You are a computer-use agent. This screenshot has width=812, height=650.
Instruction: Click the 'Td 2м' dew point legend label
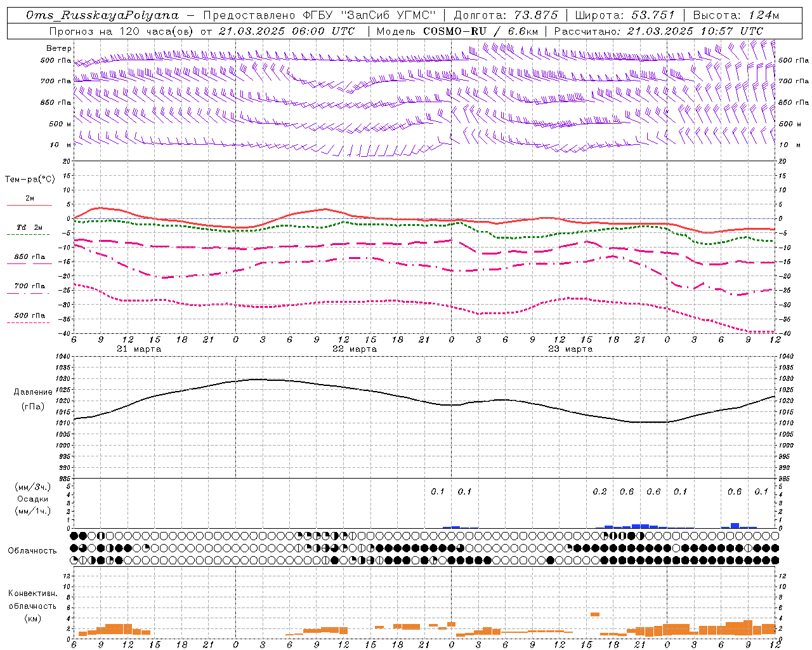coord(29,227)
